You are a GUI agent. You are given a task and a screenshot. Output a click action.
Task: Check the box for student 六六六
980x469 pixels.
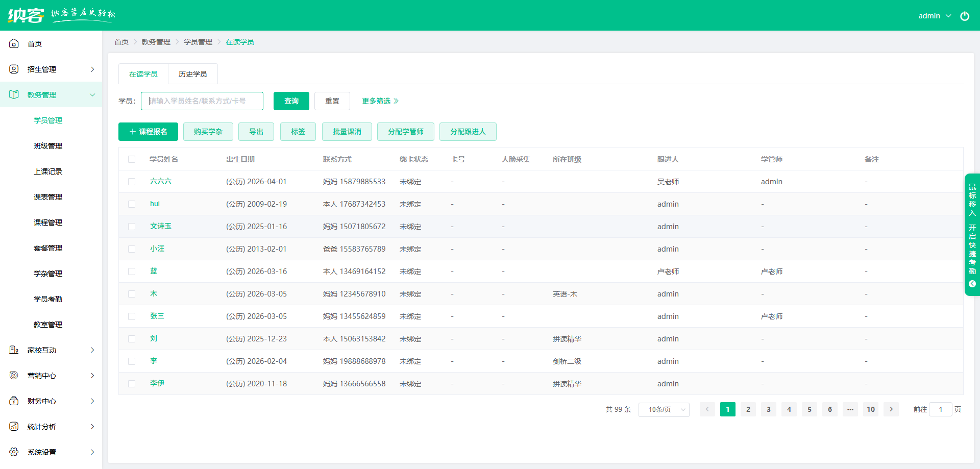tap(132, 182)
